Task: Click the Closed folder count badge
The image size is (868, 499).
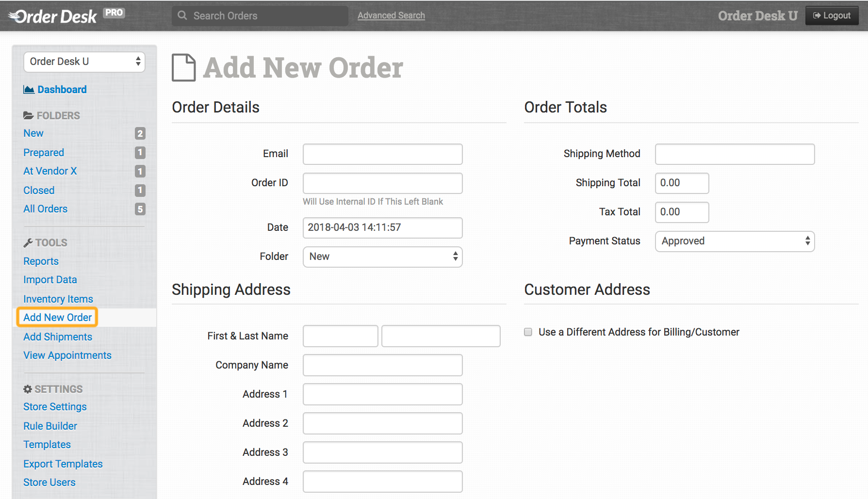Action: 140,190
